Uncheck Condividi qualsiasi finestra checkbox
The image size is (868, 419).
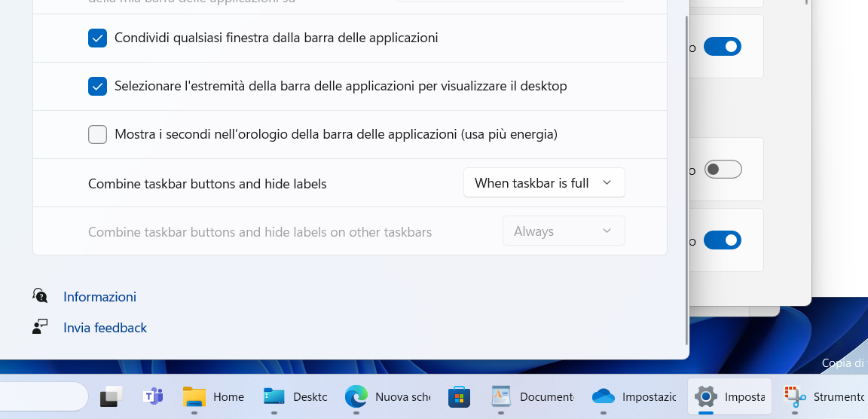(97, 38)
